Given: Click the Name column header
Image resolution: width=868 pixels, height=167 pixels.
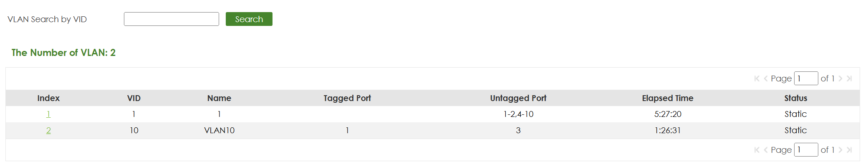Looking at the screenshot, I should click(x=219, y=98).
